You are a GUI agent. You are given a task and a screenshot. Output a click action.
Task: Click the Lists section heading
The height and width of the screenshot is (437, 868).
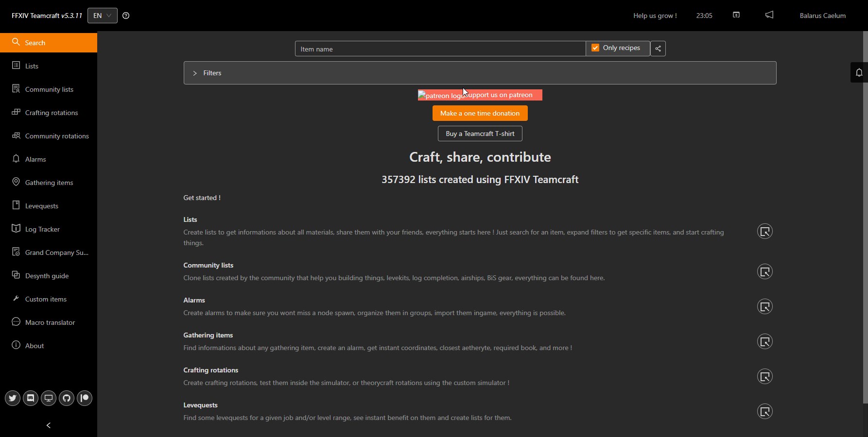[x=190, y=219]
